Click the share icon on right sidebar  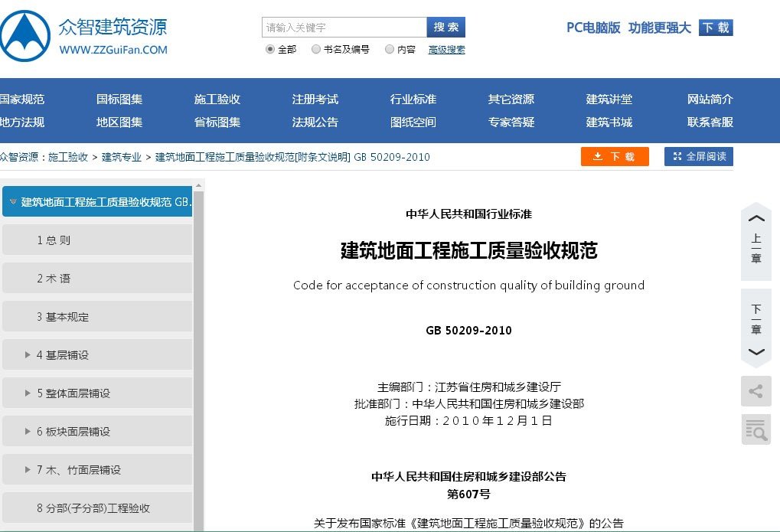(x=756, y=392)
